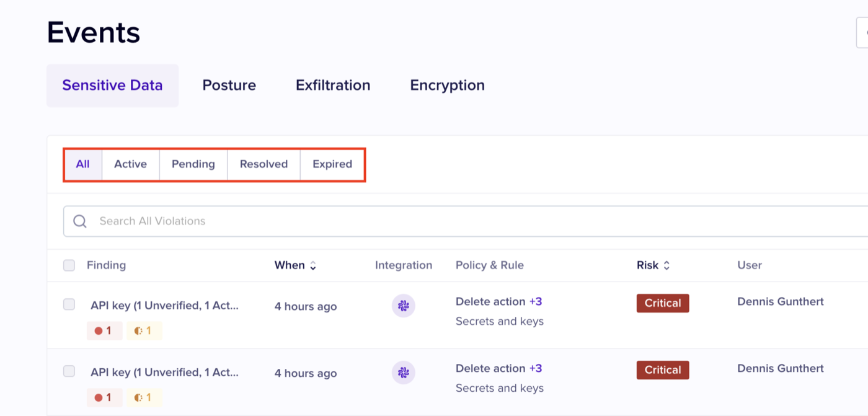Select the All status filter
The image size is (868, 416).
pos(83,164)
